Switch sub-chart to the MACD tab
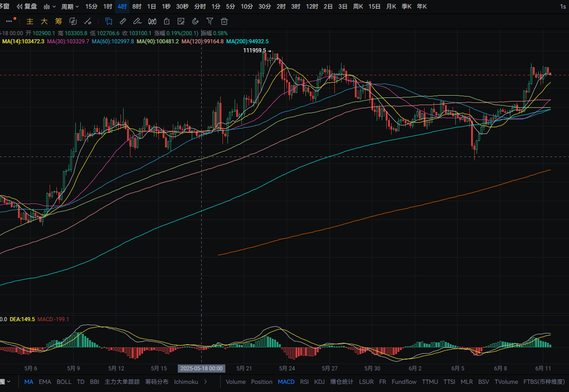Screen dimensions: 569x392 (x=286, y=382)
